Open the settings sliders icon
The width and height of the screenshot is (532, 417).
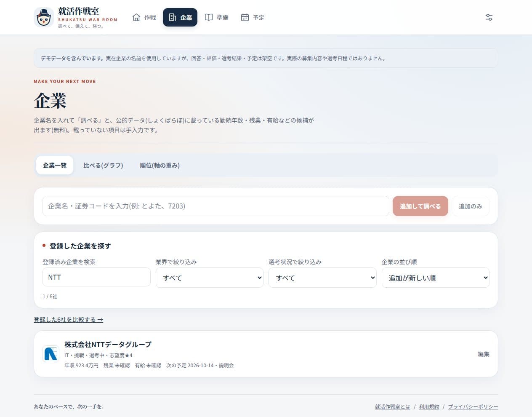click(x=489, y=17)
